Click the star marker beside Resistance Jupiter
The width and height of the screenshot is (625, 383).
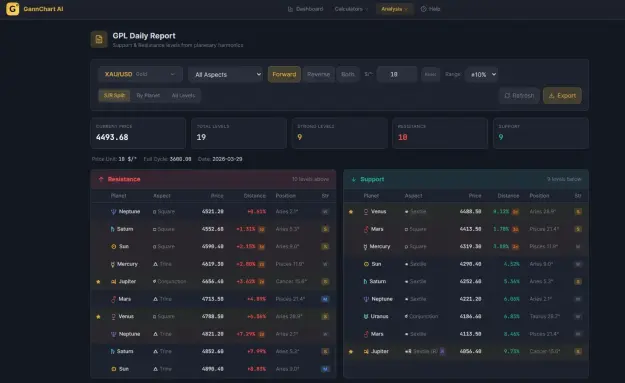pyautogui.click(x=98, y=282)
